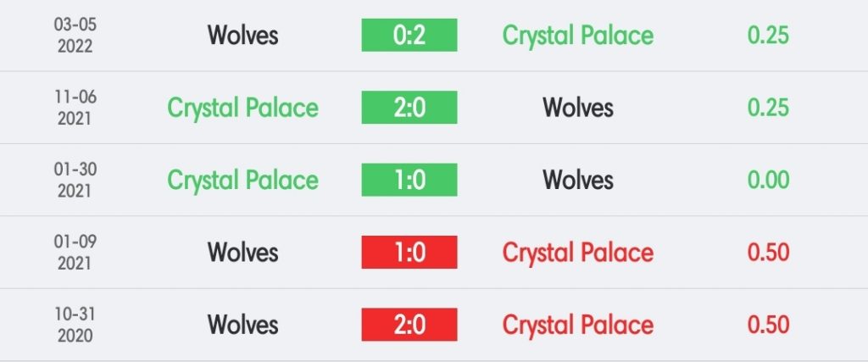Select Wolves in the 01-09 2021 match
Image resolution: width=868 pixels, height=362 pixels.
click(243, 253)
